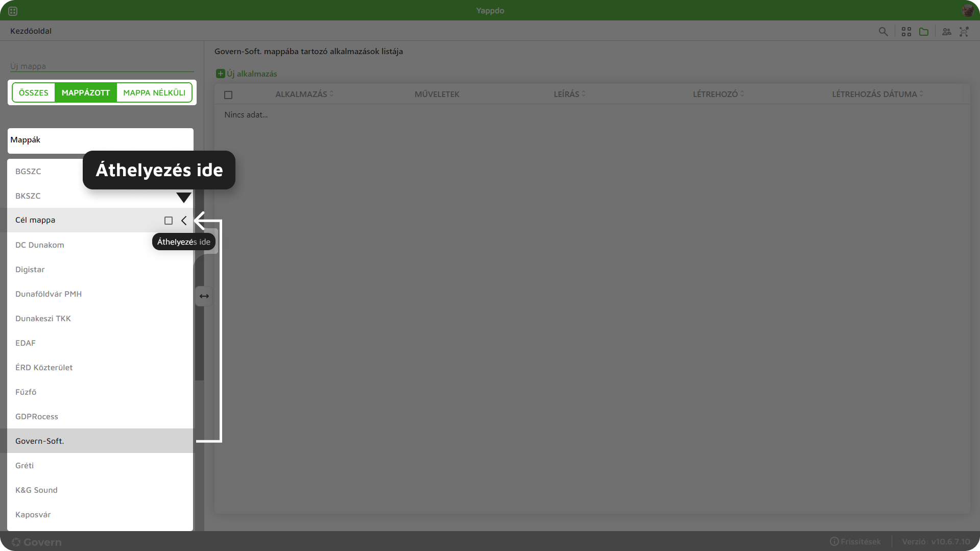Click the move-here arrow on Cél mappa
The image size is (980, 551).
[184, 221]
